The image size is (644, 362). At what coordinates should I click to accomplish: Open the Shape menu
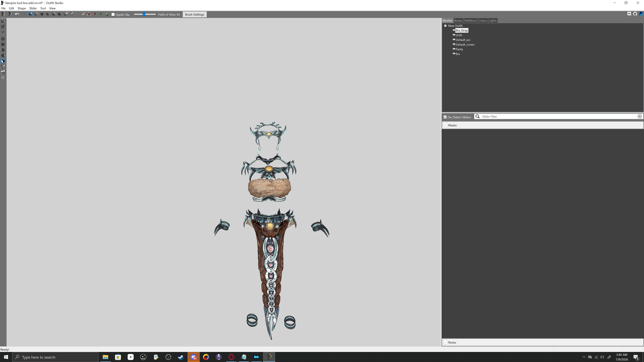point(22,9)
